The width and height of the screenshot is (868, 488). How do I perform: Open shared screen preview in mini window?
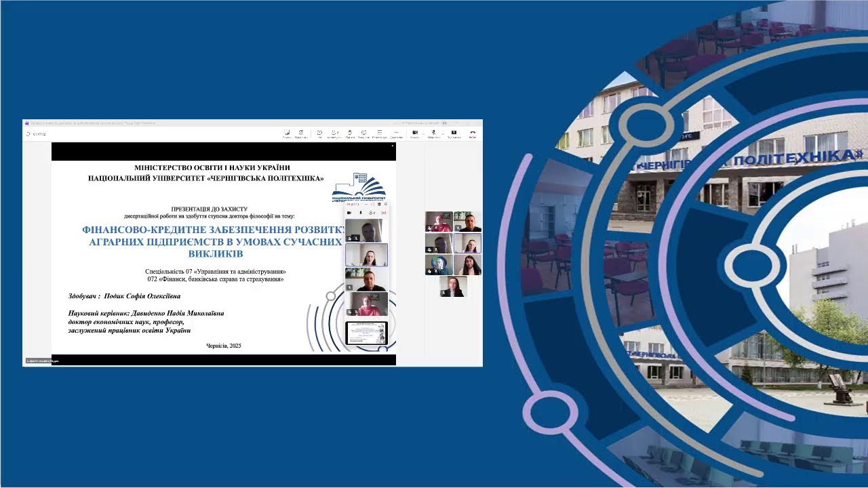coord(367,333)
